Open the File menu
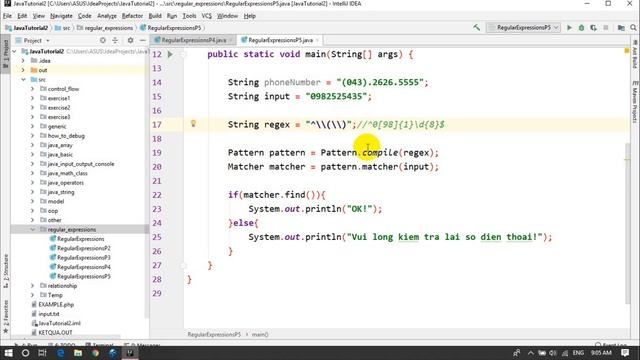 click(x=7, y=16)
